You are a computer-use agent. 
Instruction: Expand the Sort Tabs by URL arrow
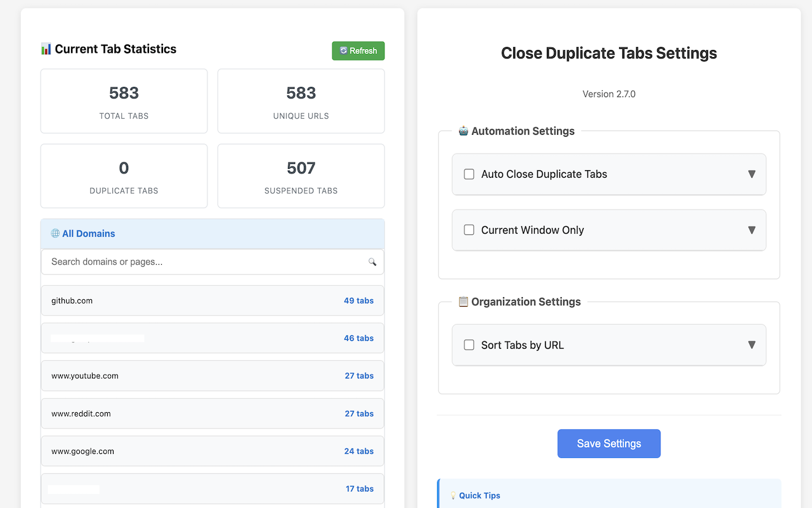click(x=752, y=345)
